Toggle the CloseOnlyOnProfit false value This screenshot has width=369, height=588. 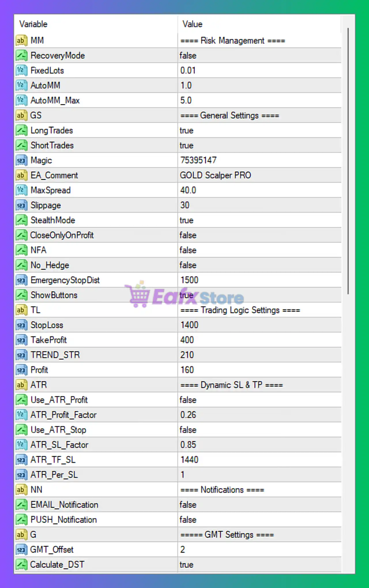(x=188, y=235)
